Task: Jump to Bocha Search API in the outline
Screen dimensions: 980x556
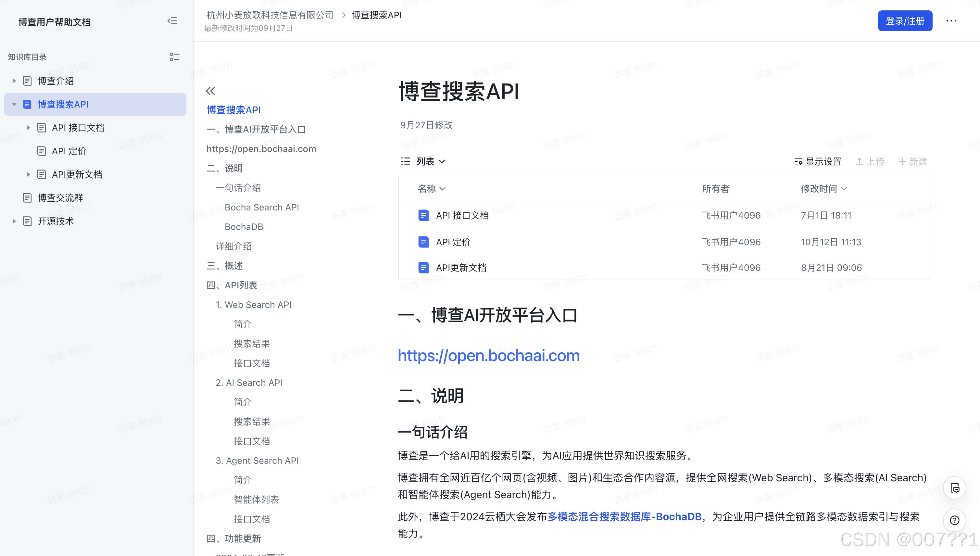Action: click(262, 207)
